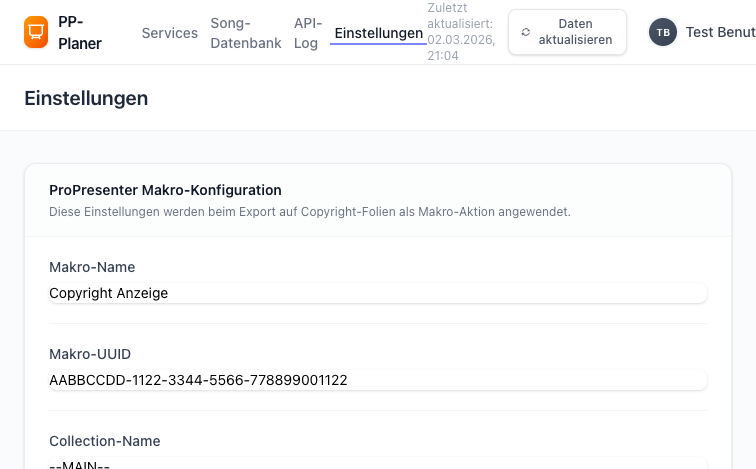
Task: Click into the Makro-UUID text field
Action: tap(378, 380)
